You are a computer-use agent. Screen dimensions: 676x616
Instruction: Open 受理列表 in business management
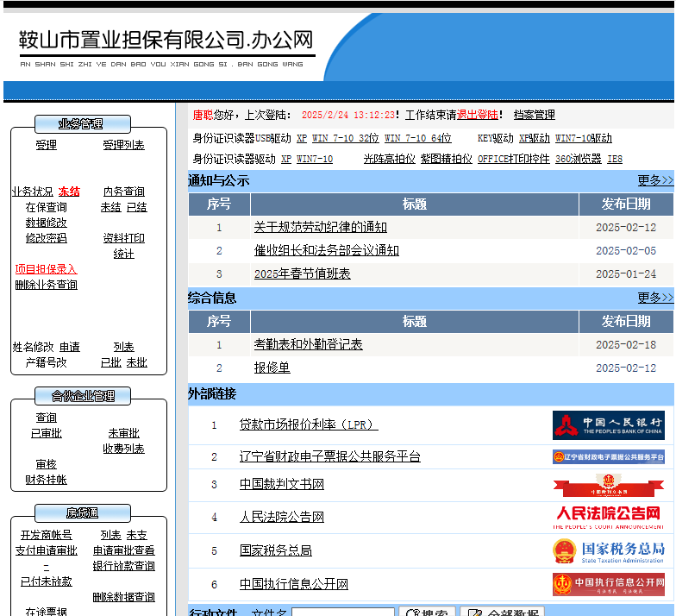tap(123, 145)
